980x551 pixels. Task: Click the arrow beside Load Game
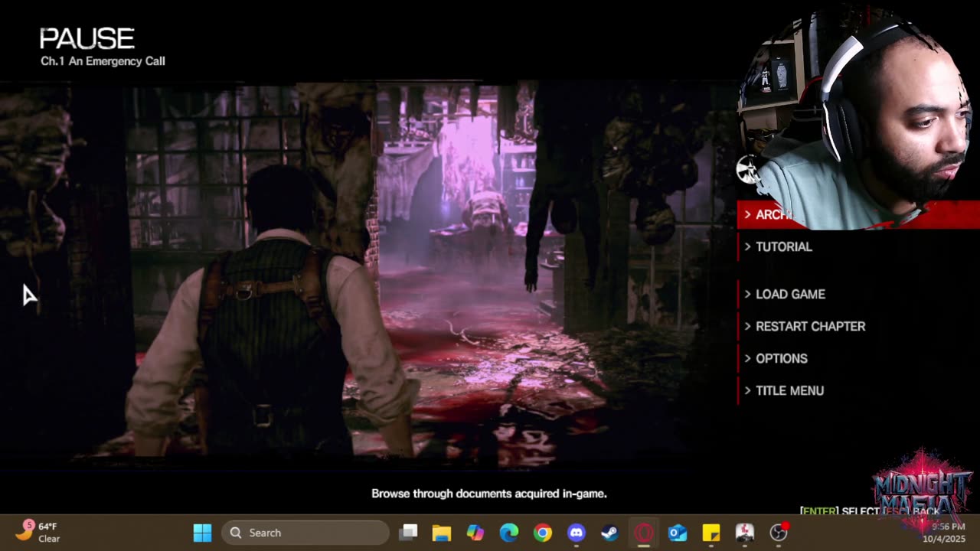[x=748, y=294]
